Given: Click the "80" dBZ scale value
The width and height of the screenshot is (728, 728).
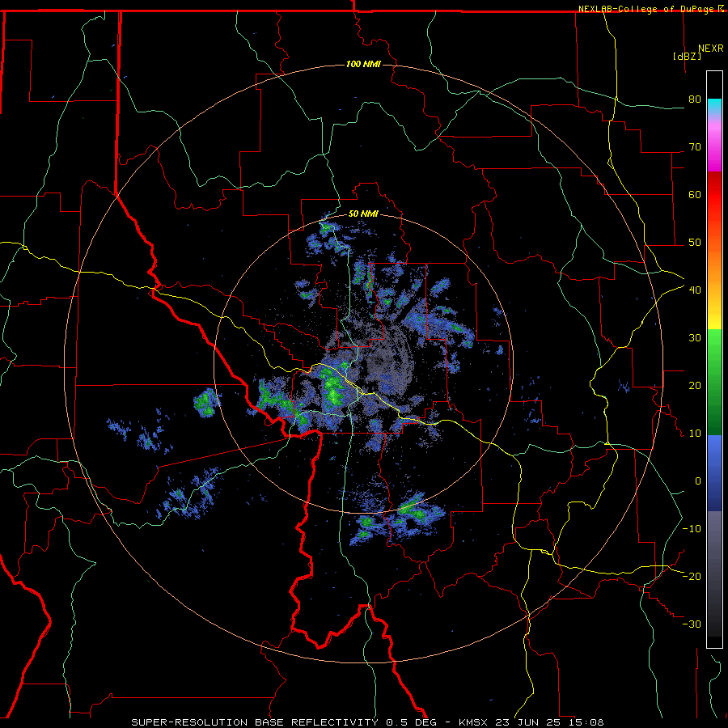Looking at the screenshot, I should click(x=695, y=99).
